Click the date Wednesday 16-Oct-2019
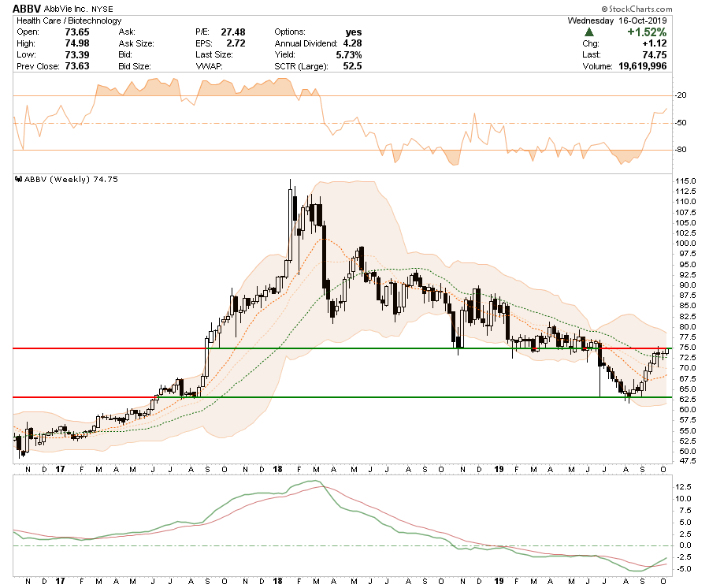 coord(617,20)
